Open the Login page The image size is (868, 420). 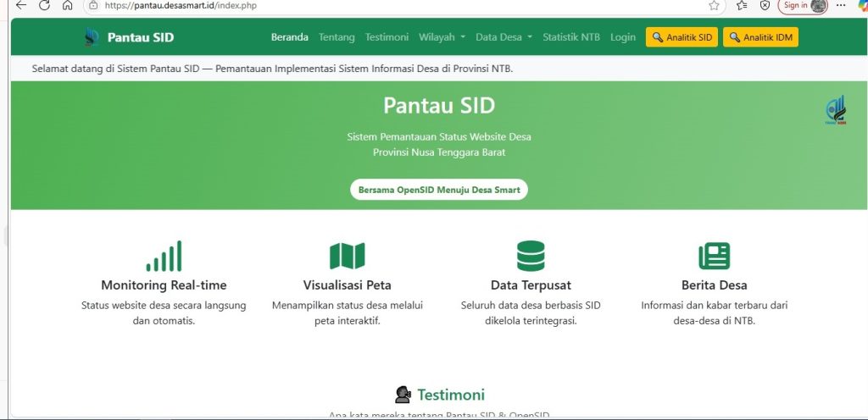(x=623, y=37)
